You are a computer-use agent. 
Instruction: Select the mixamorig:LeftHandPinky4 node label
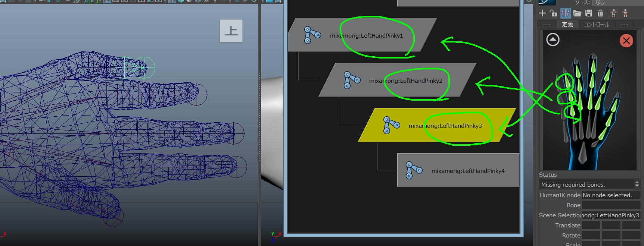(468, 171)
